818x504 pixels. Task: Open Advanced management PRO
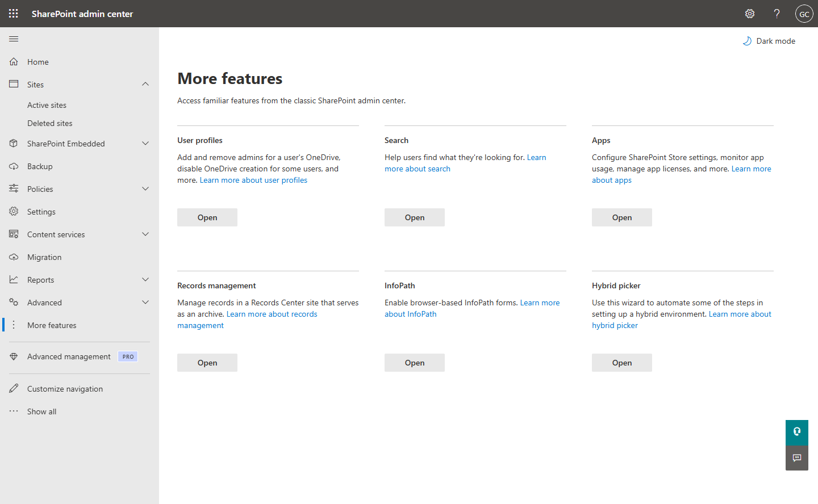point(80,356)
